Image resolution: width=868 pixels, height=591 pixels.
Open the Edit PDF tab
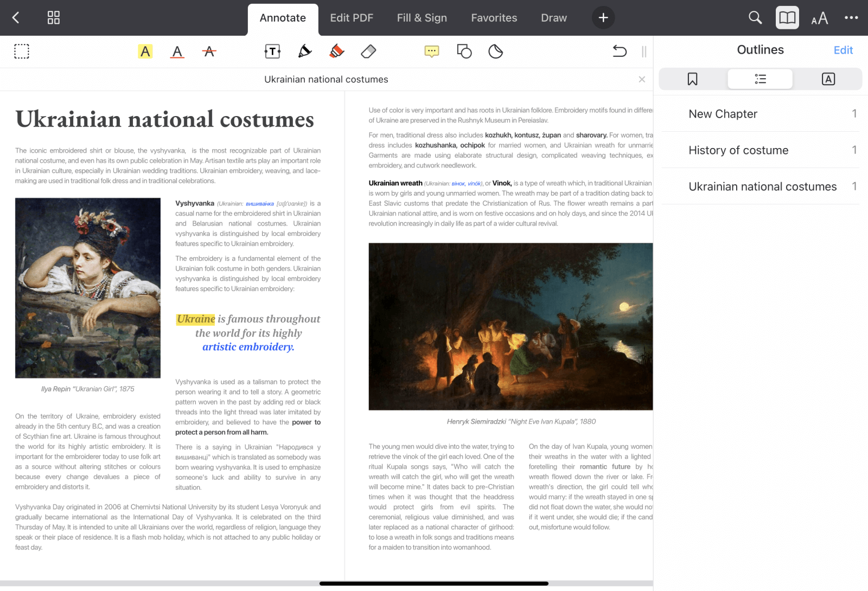point(352,18)
